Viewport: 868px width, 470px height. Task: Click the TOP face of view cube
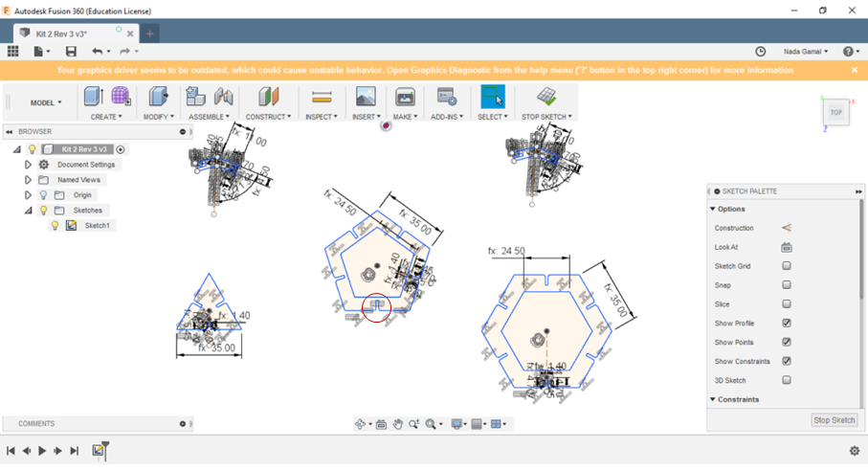[835, 112]
